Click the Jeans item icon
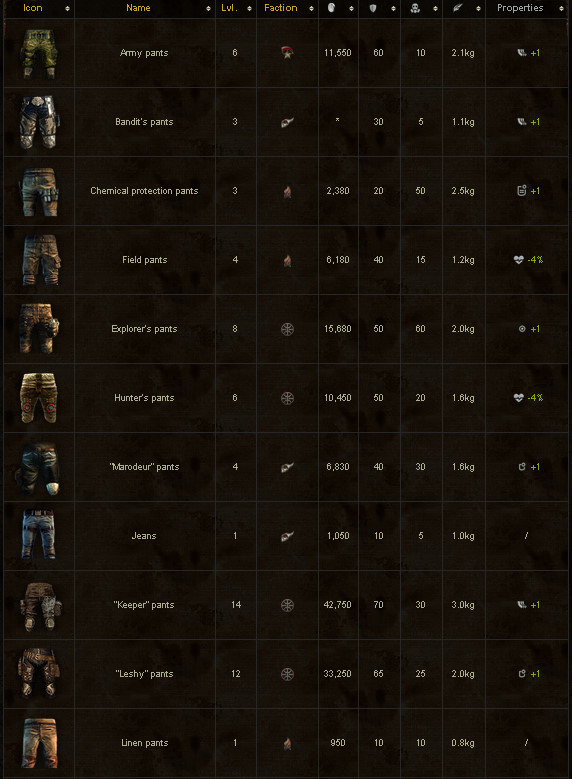Image resolution: width=572 pixels, height=779 pixels. (x=39, y=536)
